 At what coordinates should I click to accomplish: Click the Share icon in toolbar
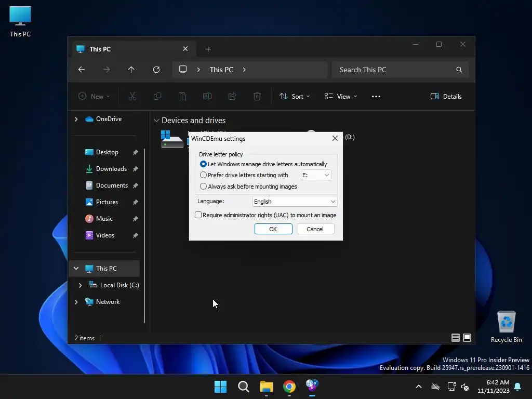(x=232, y=96)
